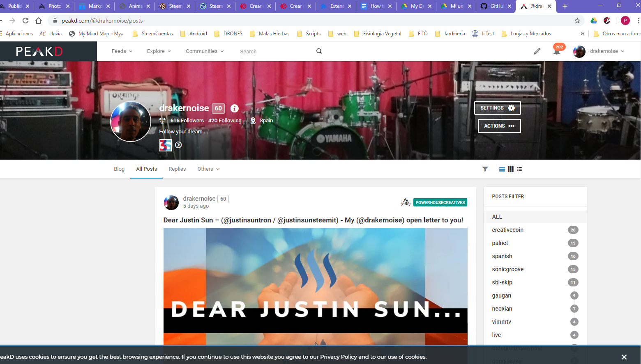This screenshot has height=364, width=641.
Task: Filter posts by gaugan tag
Action: point(535,295)
